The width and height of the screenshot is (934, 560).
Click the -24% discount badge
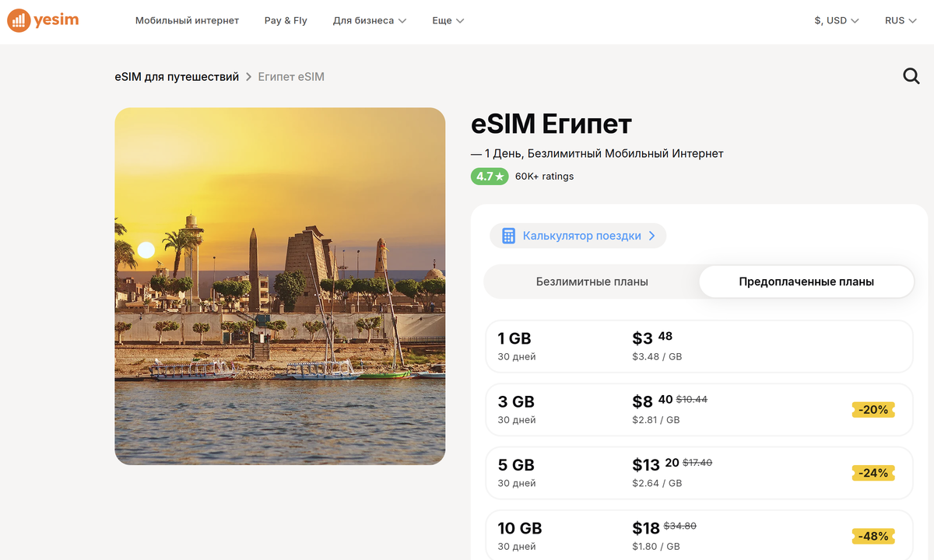point(873,473)
